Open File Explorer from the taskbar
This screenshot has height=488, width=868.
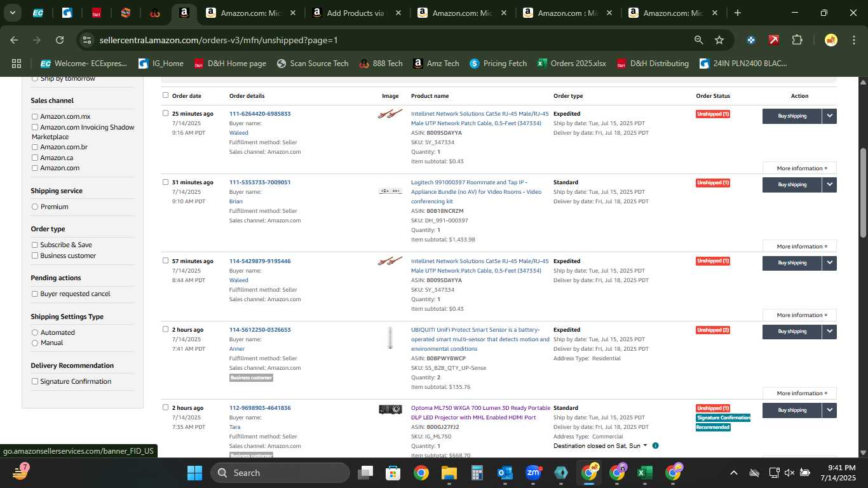(449, 473)
